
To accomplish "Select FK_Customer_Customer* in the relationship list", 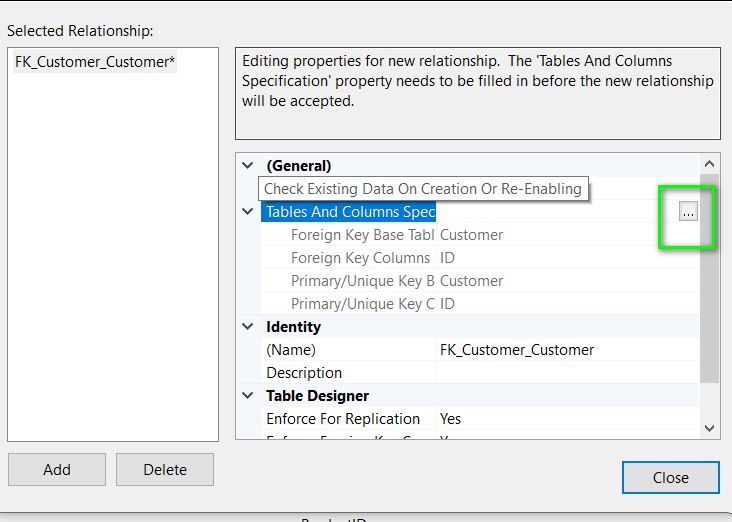I will pos(95,62).
